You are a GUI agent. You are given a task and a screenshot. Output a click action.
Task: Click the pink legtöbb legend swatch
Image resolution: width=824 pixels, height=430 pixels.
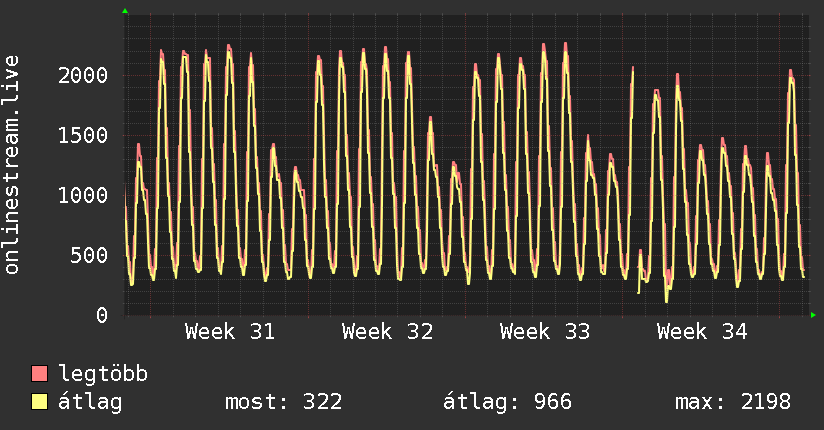coord(39,374)
